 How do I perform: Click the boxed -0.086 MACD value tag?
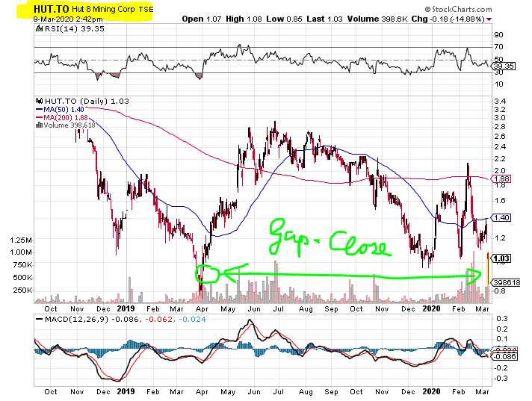pyautogui.click(x=505, y=357)
